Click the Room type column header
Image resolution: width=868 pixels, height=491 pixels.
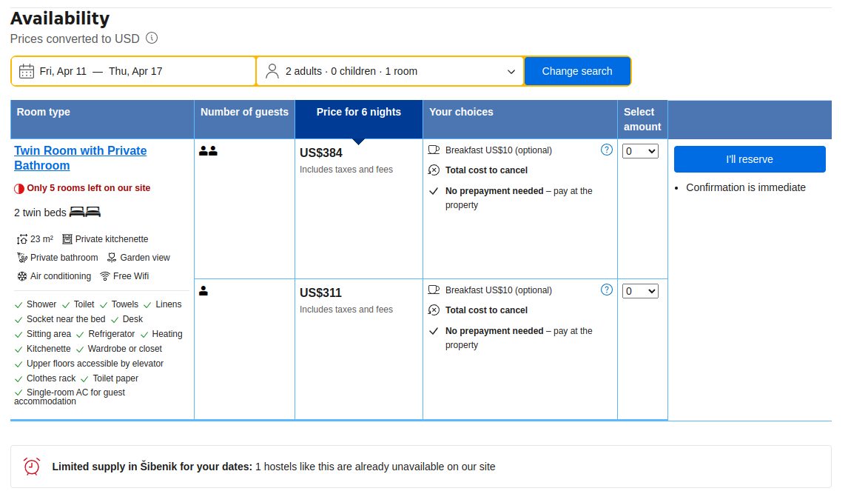click(x=44, y=112)
